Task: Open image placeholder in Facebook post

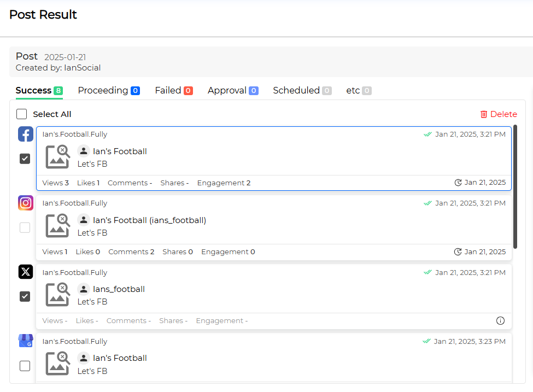Action: pos(57,157)
